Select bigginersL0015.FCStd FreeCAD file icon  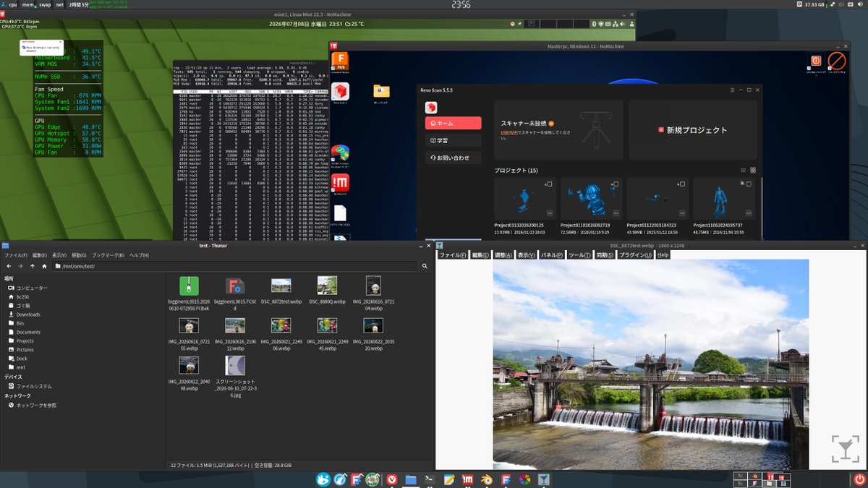(234, 285)
